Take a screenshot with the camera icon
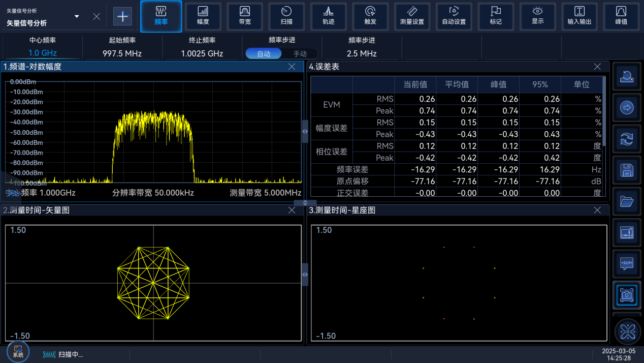This screenshot has width=644, height=363. pyautogui.click(x=627, y=294)
